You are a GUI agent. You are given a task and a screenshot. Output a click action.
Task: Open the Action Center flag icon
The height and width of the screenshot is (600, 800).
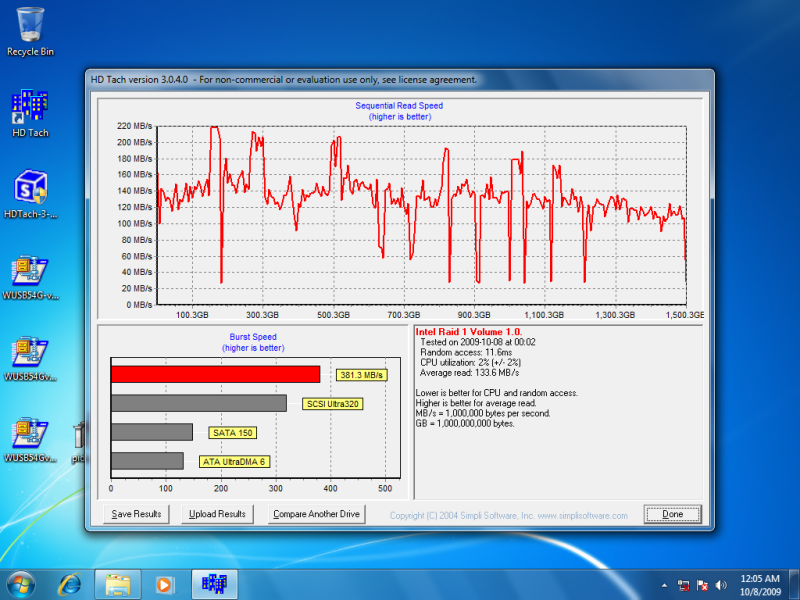point(703,585)
